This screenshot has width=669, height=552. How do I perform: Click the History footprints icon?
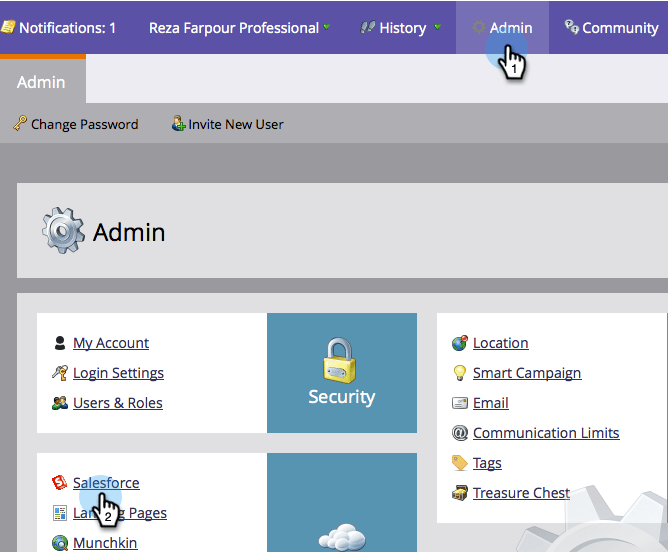[x=367, y=27]
